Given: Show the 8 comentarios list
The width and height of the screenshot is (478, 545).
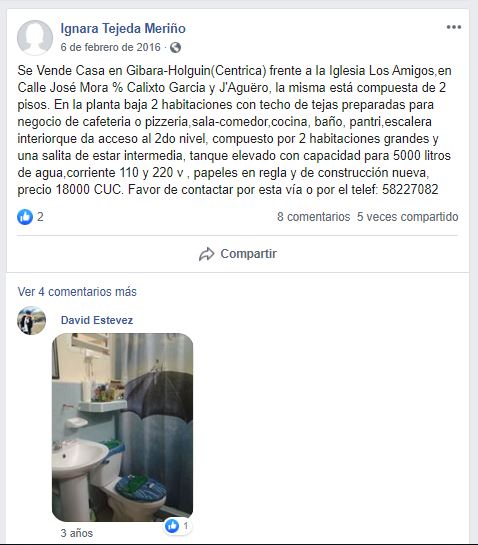Looking at the screenshot, I should coord(314,217).
